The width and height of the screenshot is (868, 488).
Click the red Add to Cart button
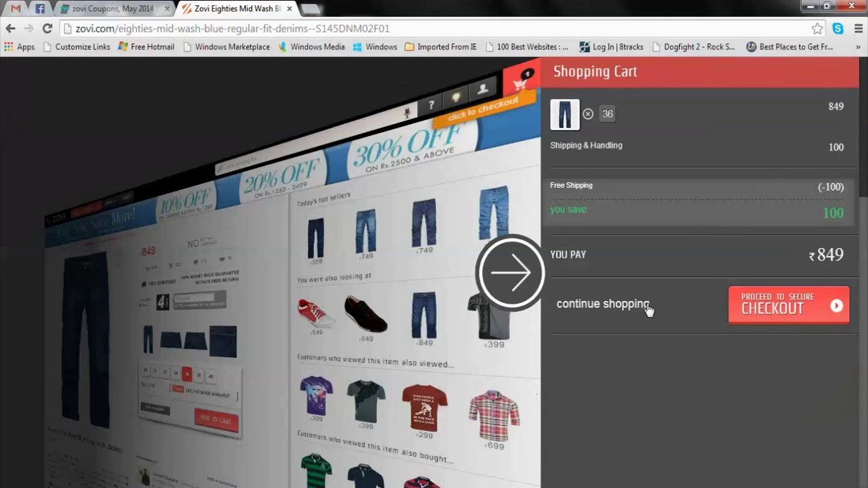tap(216, 420)
